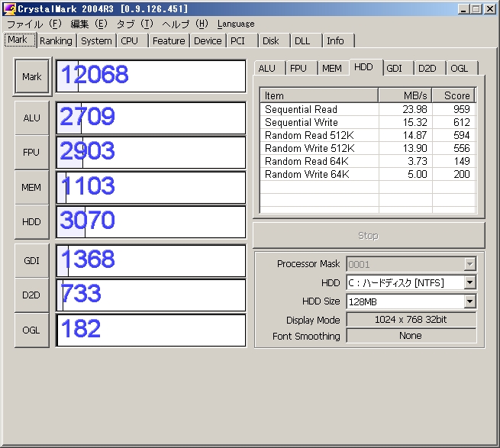Select the Random Read 512K row

point(368,136)
